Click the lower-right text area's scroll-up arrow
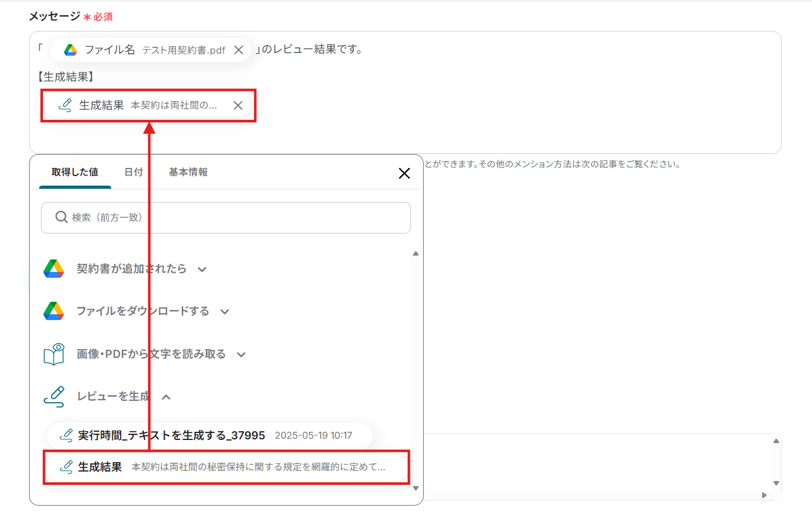The height and width of the screenshot is (517, 812). point(777,442)
